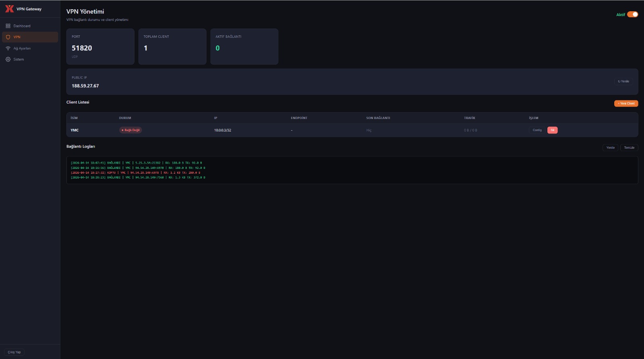Click the Toplam Client count card

pos(172,47)
